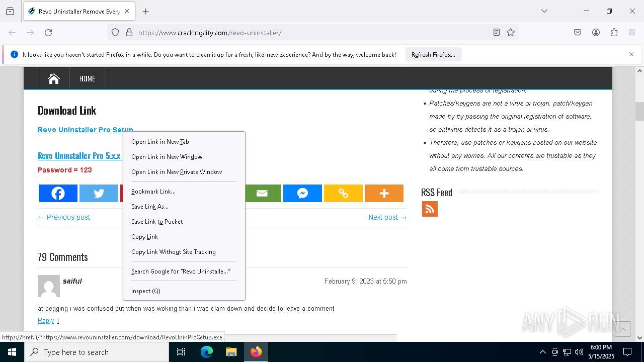This screenshot has width=644, height=362.
Task: Open Windows Start menu
Action: coord(12,352)
